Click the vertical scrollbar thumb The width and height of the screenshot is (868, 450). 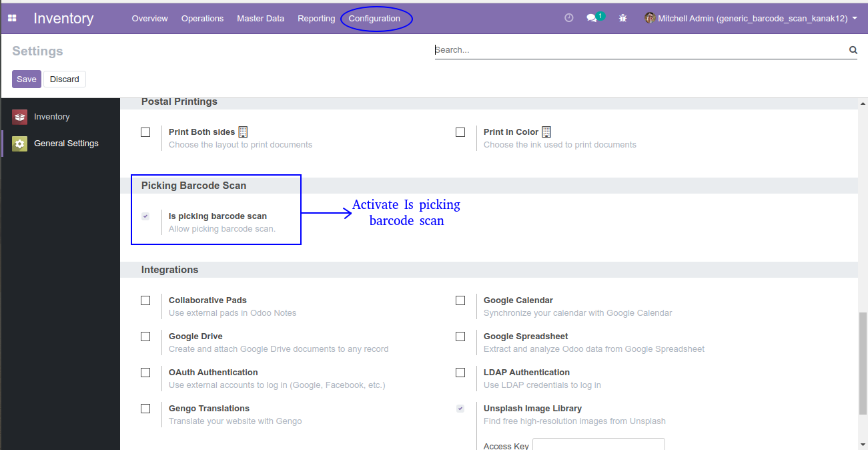pos(863,363)
